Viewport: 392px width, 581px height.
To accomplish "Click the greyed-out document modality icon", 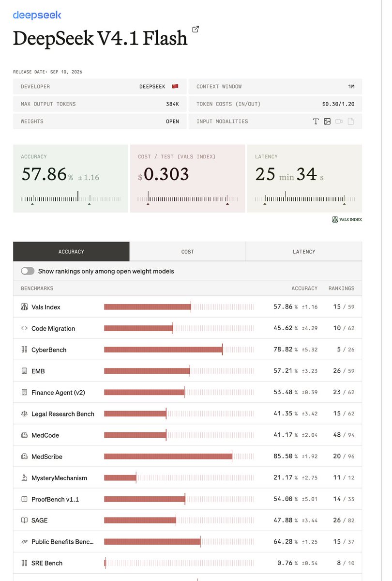I will (x=351, y=122).
